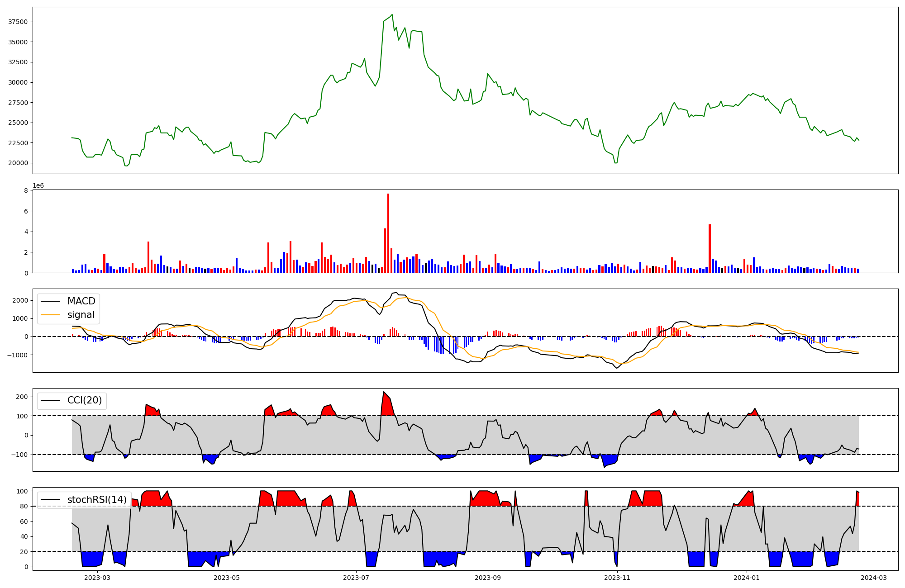The height and width of the screenshot is (588, 905).
Task: Click the price line peak near 38000
Action: coord(392,14)
